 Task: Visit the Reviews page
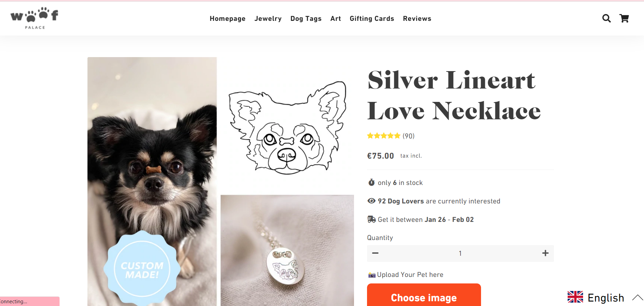[x=417, y=19]
